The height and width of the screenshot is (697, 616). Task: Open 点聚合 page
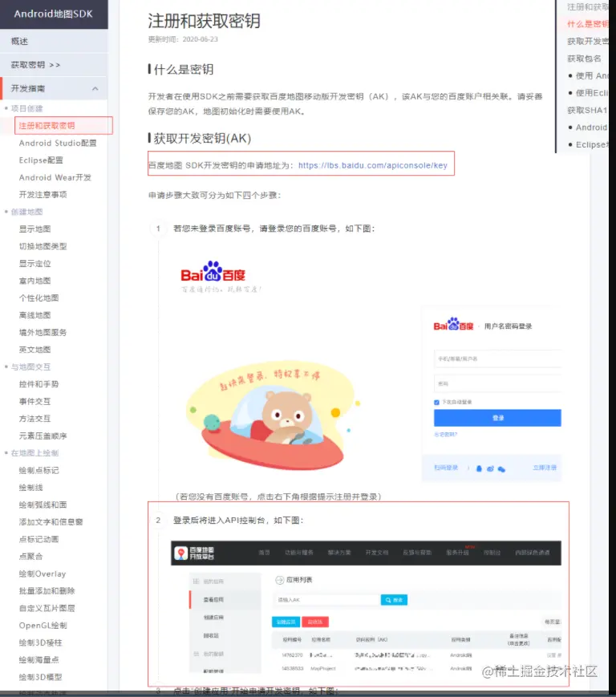coord(30,557)
